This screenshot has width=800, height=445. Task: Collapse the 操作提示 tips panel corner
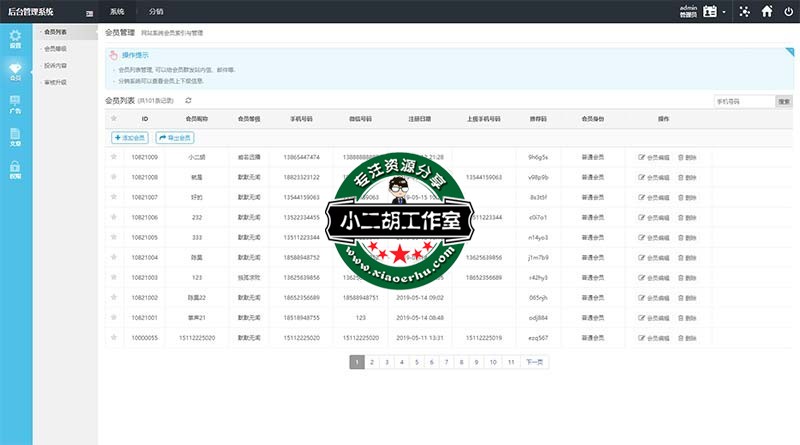[x=792, y=51]
